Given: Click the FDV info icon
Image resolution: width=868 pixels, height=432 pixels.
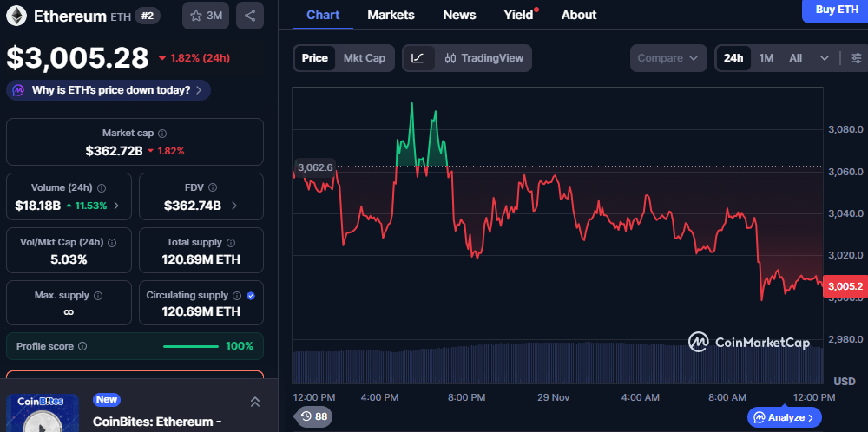Looking at the screenshot, I should (213, 187).
